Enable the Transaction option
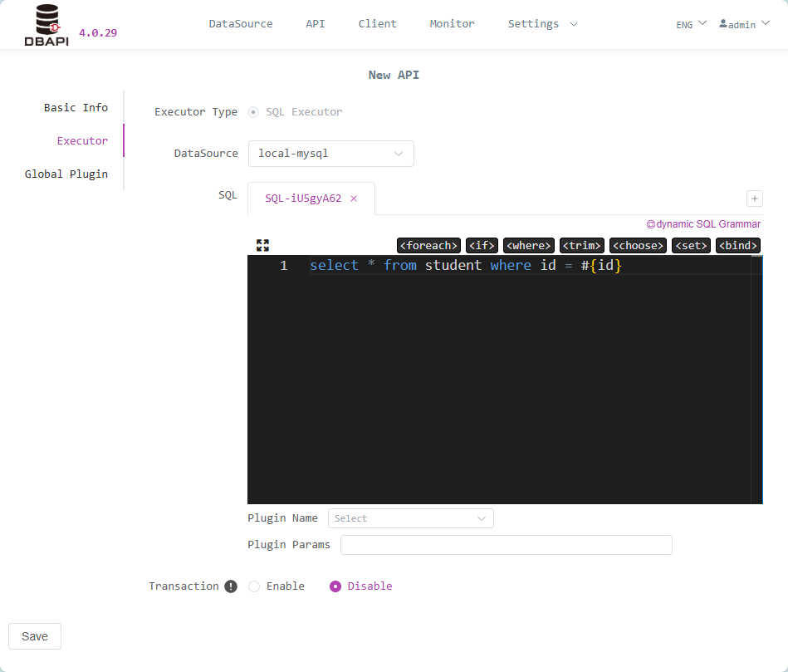 (x=254, y=586)
